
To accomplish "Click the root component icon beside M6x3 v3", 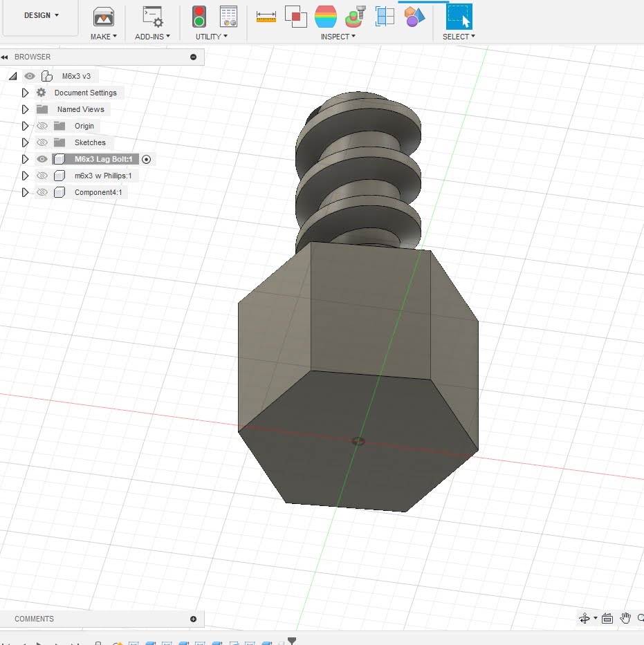I will pyautogui.click(x=47, y=76).
